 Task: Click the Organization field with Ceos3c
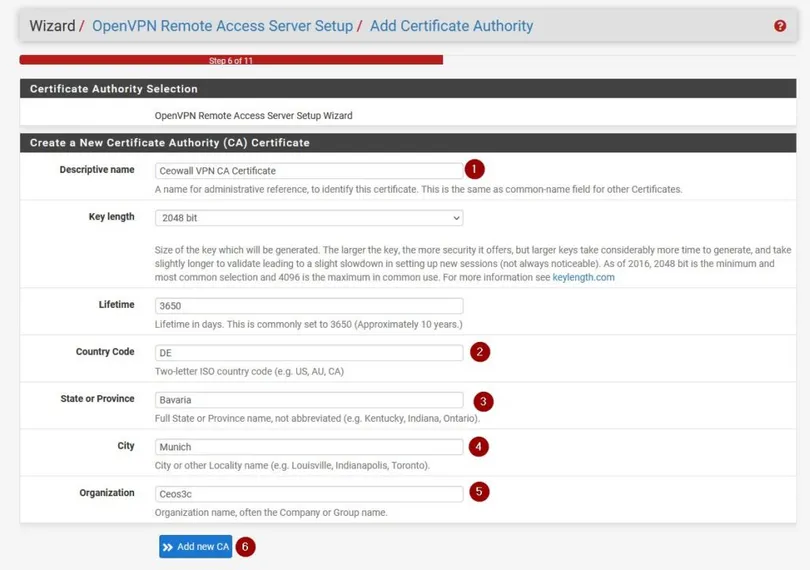tap(309, 494)
